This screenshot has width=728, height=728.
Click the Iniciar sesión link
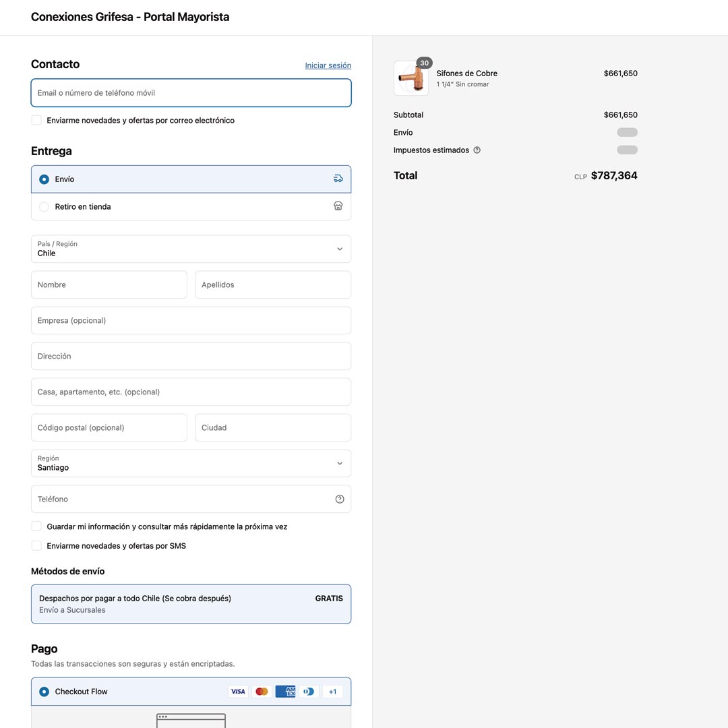[328, 65]
